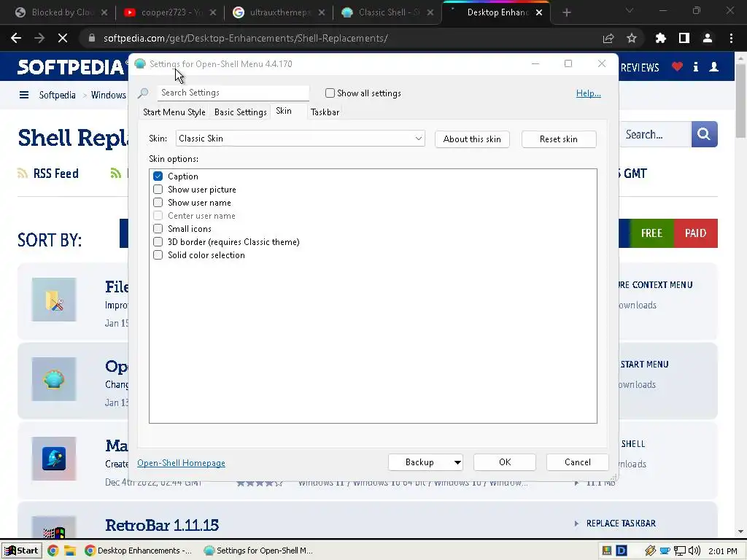
Task: Open the Start button on the taskbar
Action: pos(21,551)
